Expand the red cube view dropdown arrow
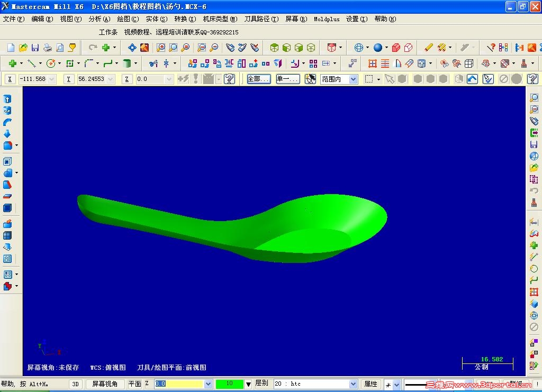The width and height of the screenshot is (542, 392). [x=340, y=48]
